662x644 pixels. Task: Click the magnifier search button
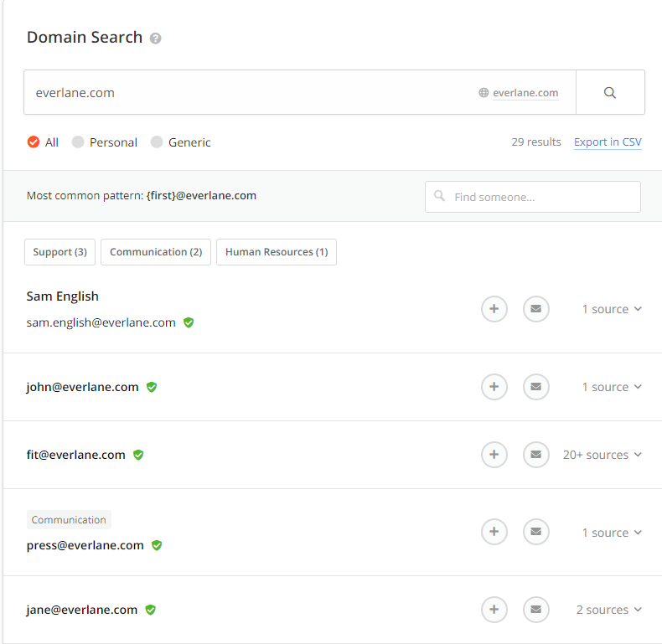(x=610, y=92)
